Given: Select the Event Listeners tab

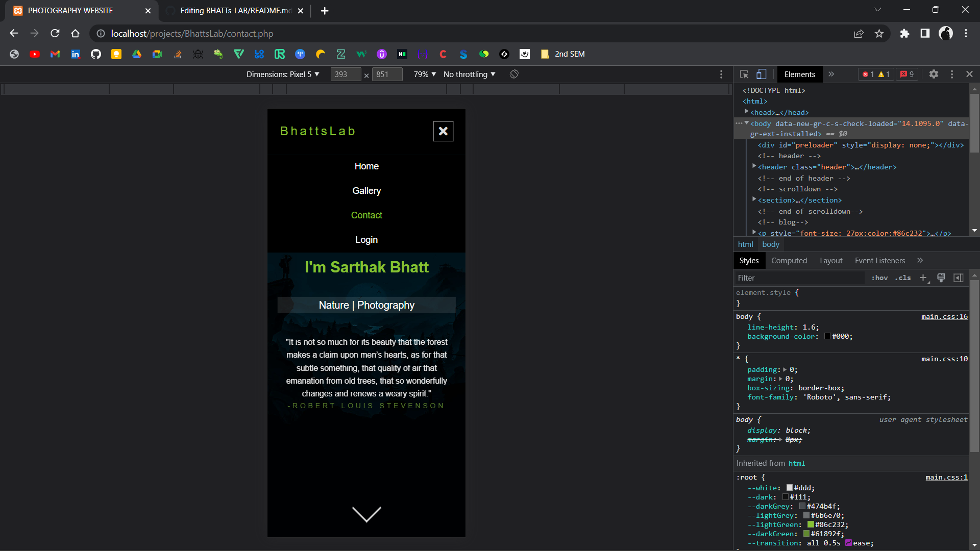Looking at the screenshot, I should coord(880,261).
